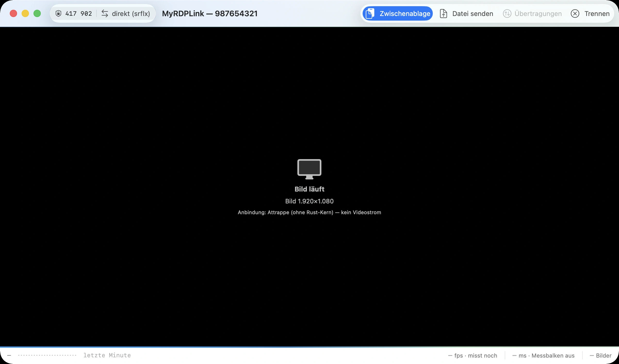Viewport: 619px width, 364px height.
Task: Click the Datei senden document icon
Action: pos(443,13)
